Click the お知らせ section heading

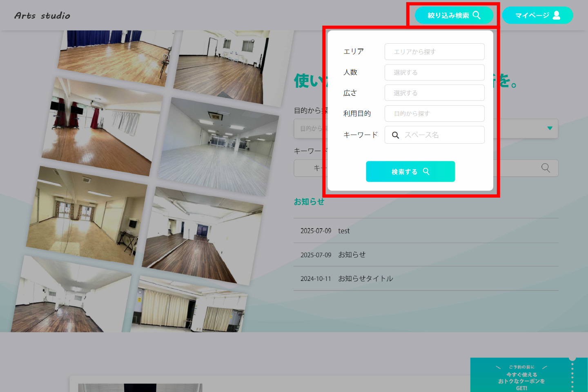point(309,202)
